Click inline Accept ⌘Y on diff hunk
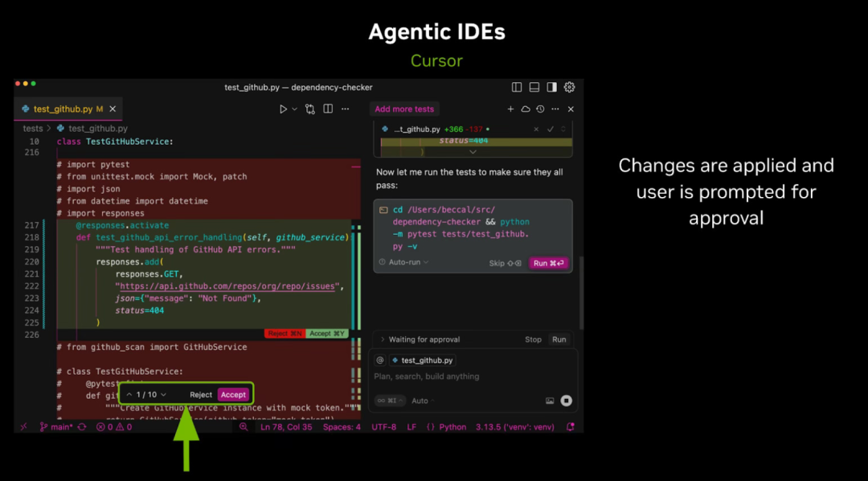868x481 pixels. [327, 334]
